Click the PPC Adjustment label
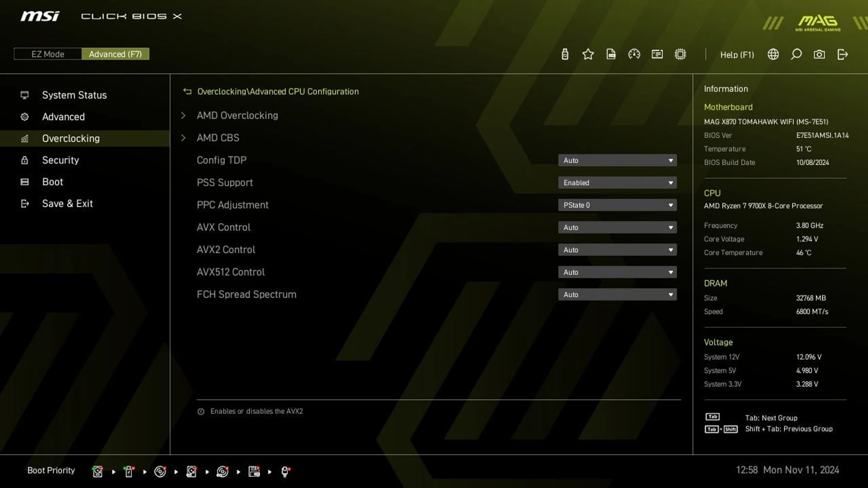The height and width of the screenshot is (488, 868). (232, 205)
